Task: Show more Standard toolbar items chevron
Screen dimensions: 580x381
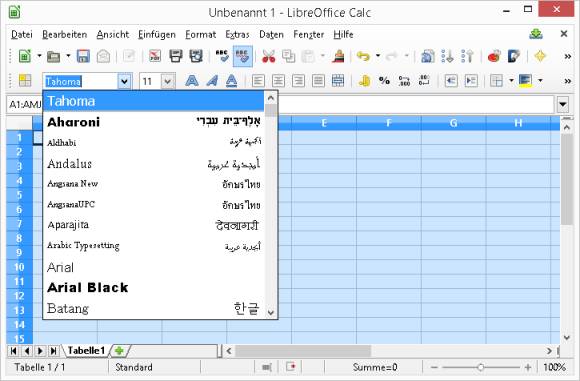Action: pyautogui.click(x=567, y=57)
